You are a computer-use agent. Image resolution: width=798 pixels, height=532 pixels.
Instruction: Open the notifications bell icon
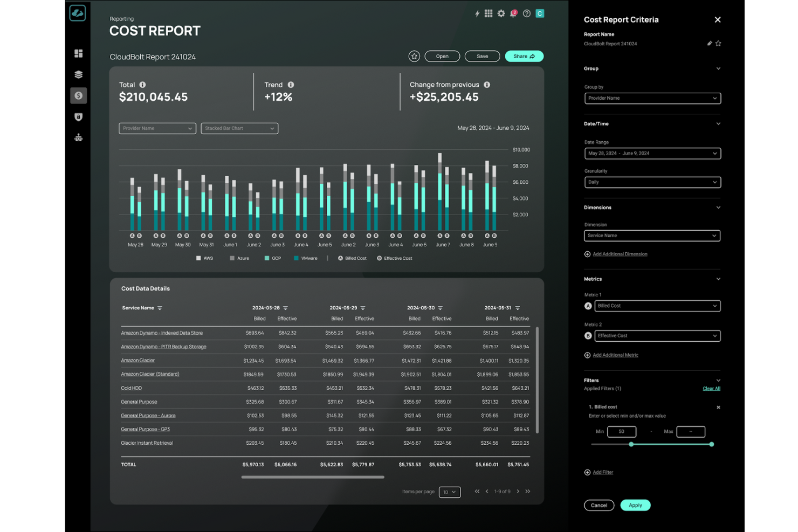pos(514,13)
